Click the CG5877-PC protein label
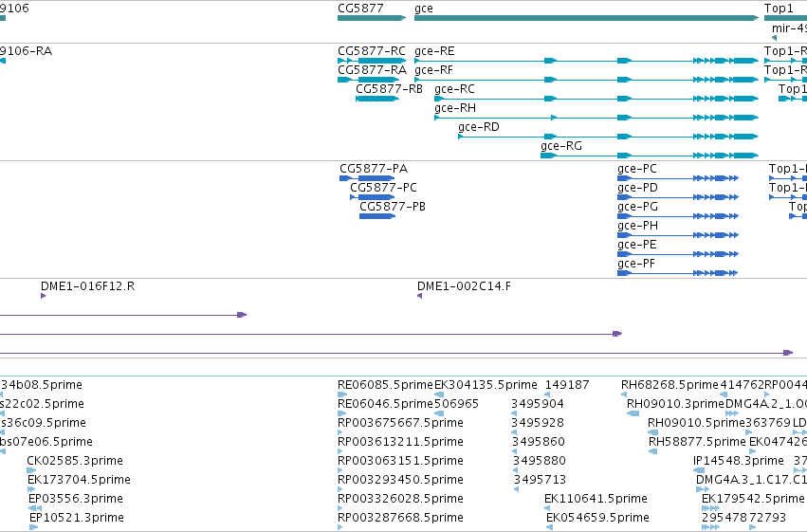The width and height of the screenshot is (807, 532). click(383, 188)
